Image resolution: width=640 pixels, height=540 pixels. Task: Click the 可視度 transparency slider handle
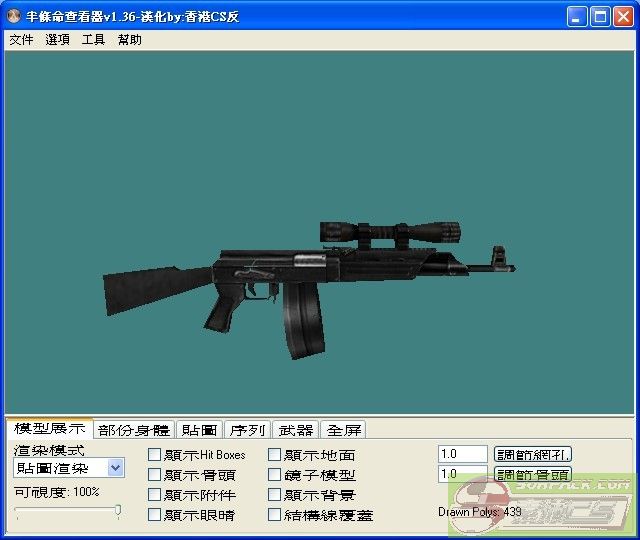(118, 510)
